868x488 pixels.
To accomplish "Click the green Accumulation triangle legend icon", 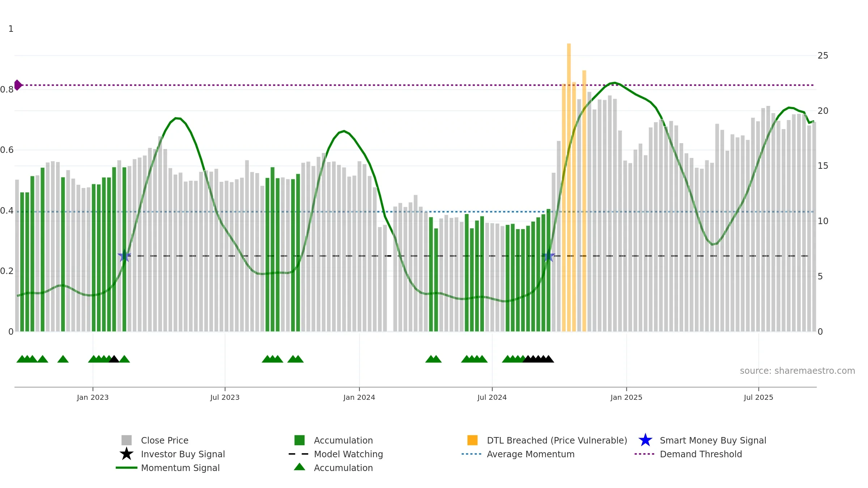I will [x=299, y=467].
